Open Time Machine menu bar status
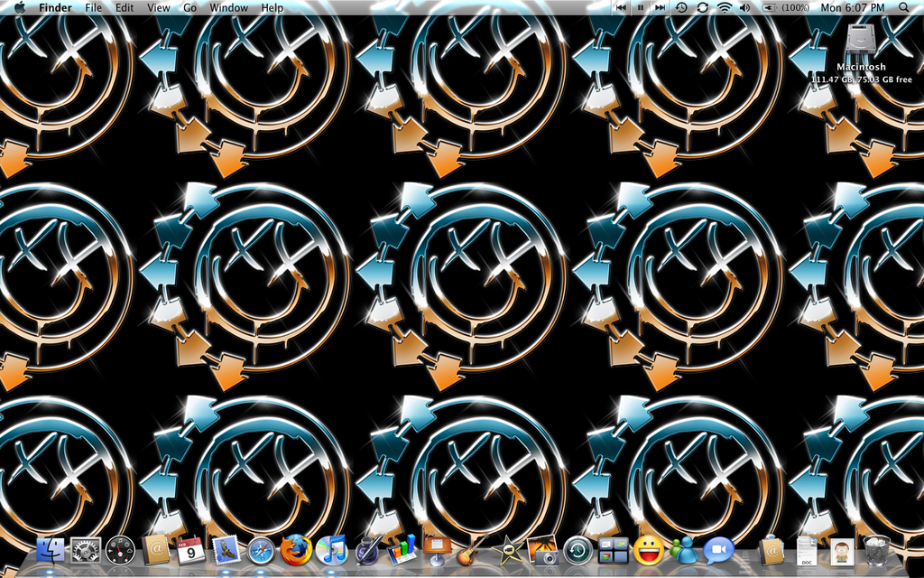 coord(681,7)
